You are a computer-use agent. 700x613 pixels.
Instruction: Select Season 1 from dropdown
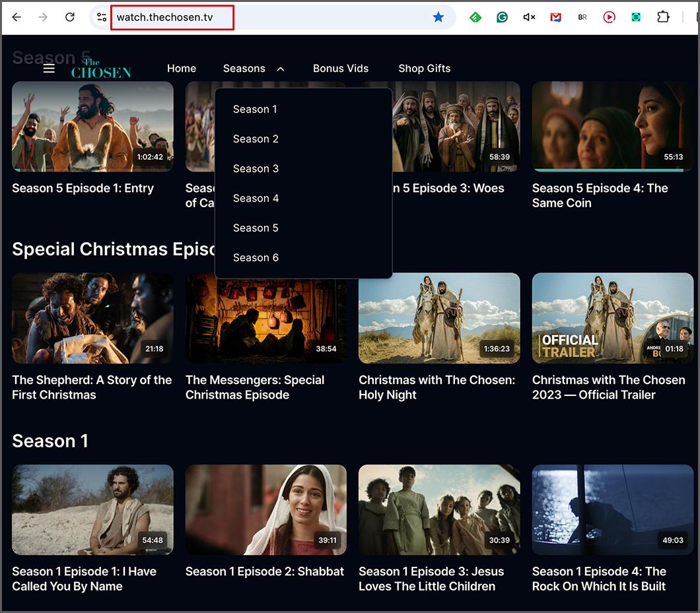tap(255, 110)
